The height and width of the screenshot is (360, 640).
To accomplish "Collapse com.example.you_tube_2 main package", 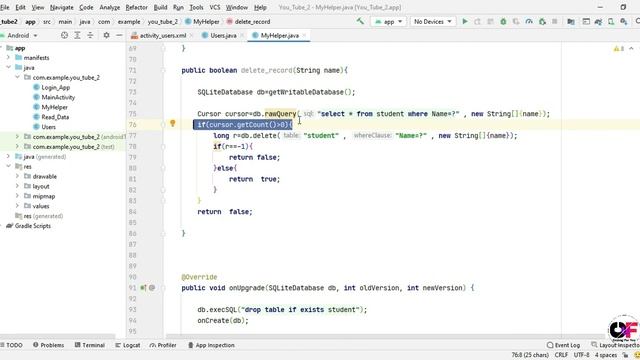I will click(17, 77).
